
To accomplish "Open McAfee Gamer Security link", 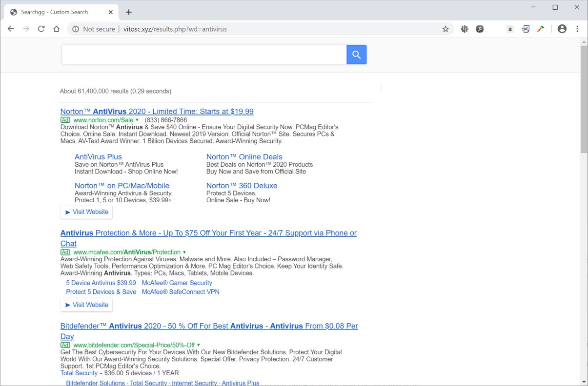I will [177, 283].
